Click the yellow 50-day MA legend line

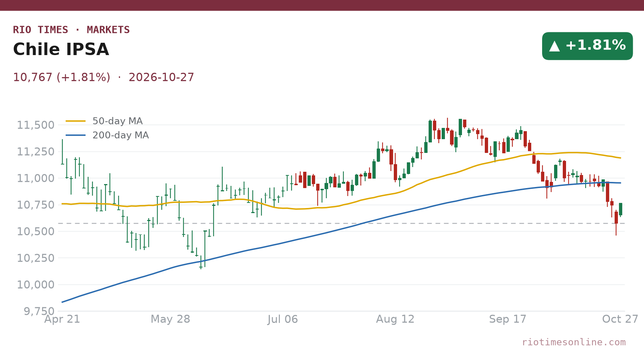tap(76, 121)
